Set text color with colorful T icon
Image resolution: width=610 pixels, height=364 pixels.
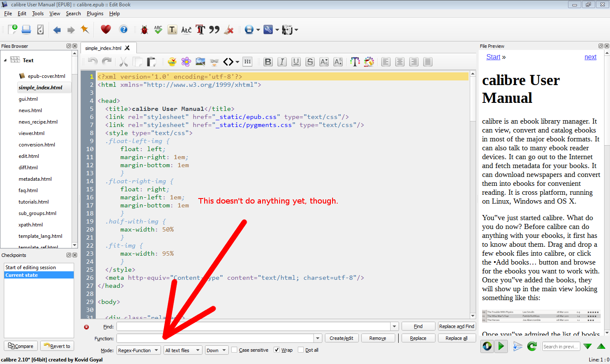tap(355, 62)
